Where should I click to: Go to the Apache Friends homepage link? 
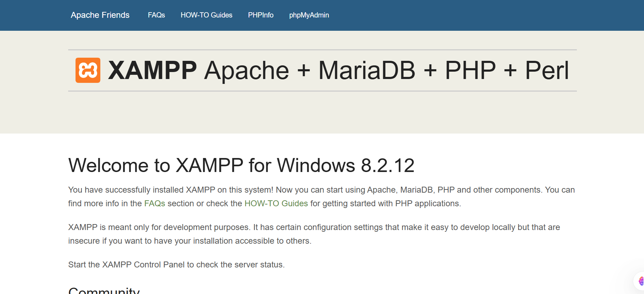point(100,15)
